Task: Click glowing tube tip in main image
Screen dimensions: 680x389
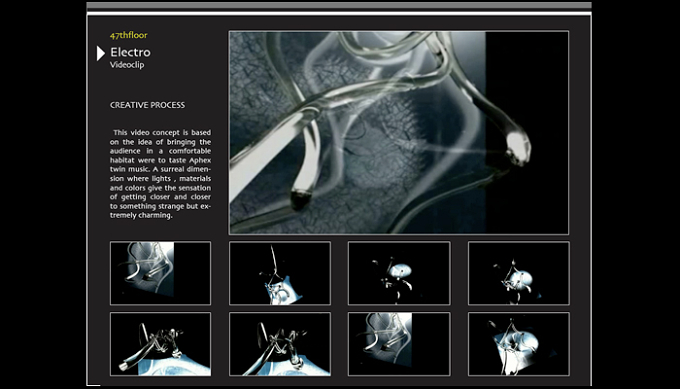Action: [x=518, y=147]
